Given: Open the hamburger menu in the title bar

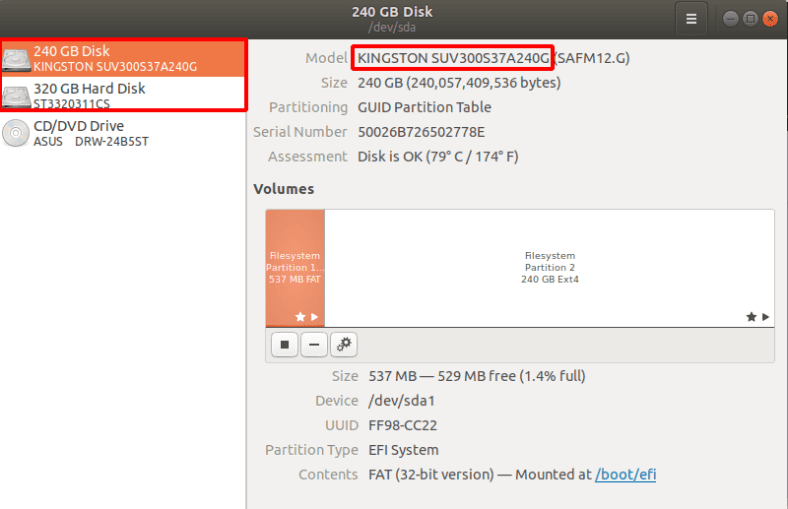Looking at the screenshot, I should tap(691, 19).
